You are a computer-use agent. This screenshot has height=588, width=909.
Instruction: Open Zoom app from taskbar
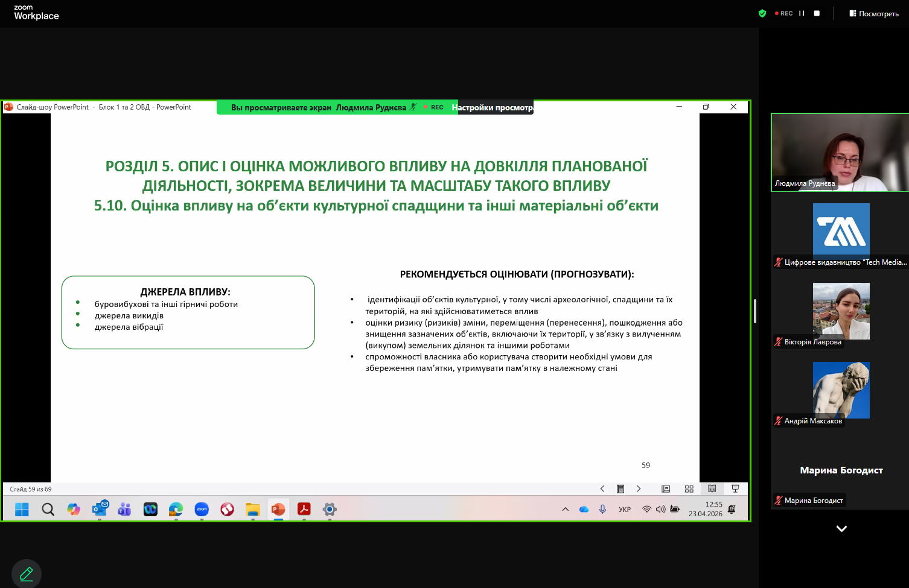pos(202,510)
